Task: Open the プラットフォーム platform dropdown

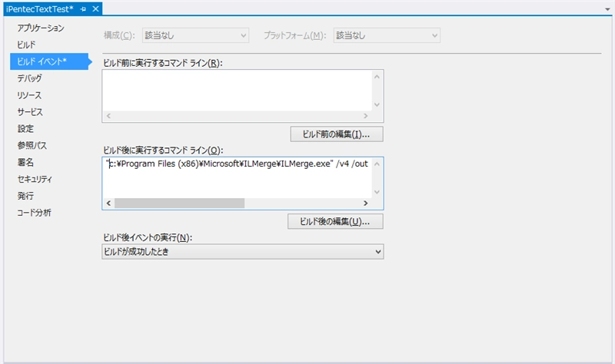Action: coord(387,35)
